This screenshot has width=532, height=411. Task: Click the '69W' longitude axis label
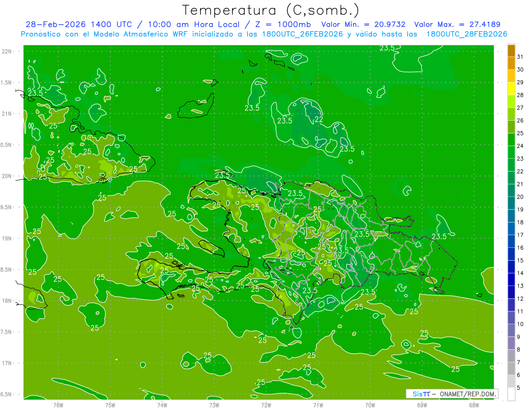(422, 404)
